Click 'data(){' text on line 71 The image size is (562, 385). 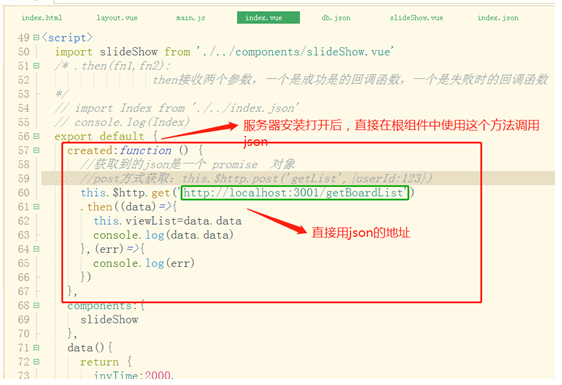(90, 348)
